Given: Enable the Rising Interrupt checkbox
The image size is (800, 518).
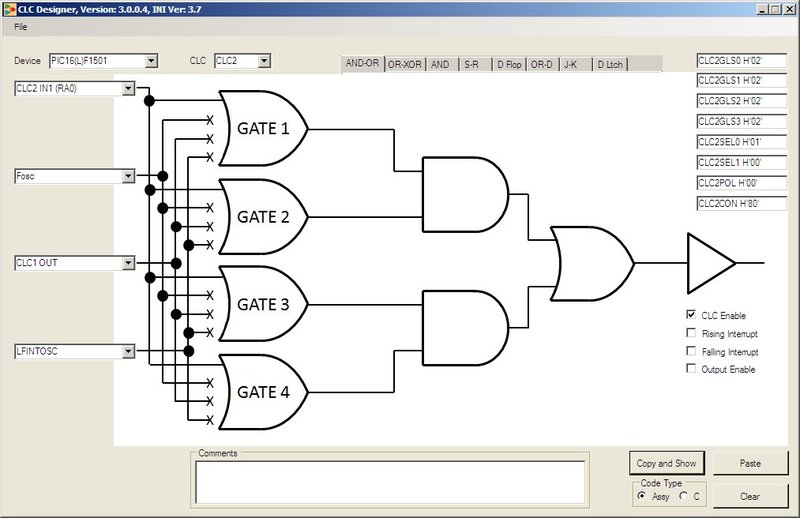Looking at the screenshot, I should pos(691,333).
